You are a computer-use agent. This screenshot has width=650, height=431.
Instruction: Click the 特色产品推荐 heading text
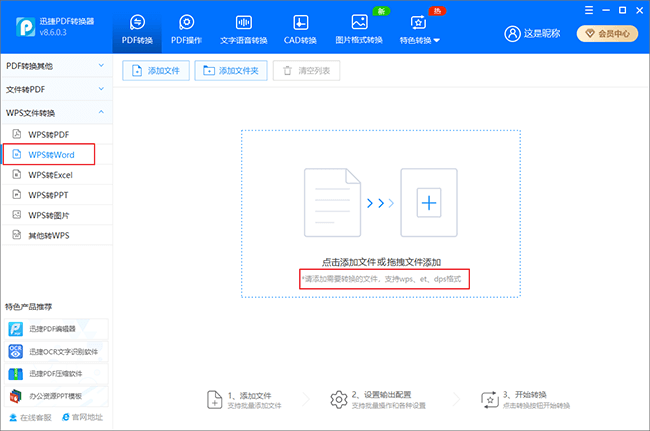[29, 307]
